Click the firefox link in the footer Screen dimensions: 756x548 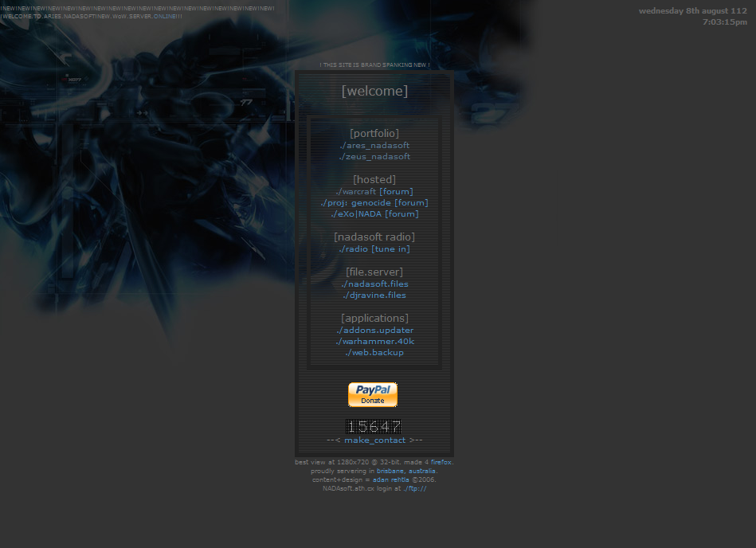click(x=443, y=461)
